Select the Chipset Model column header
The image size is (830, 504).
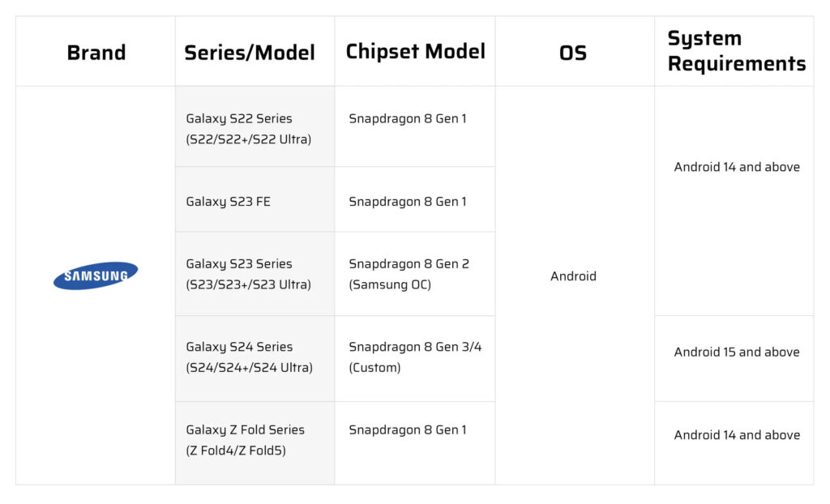415,51
